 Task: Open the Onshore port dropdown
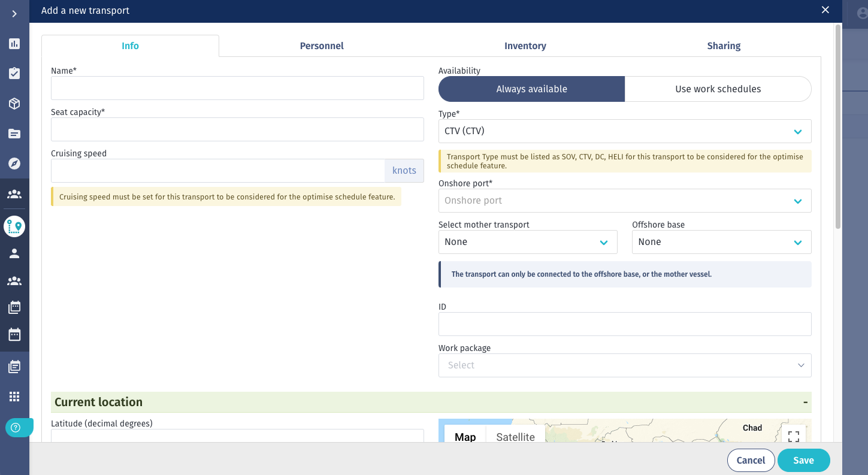(x=625, y=201)
